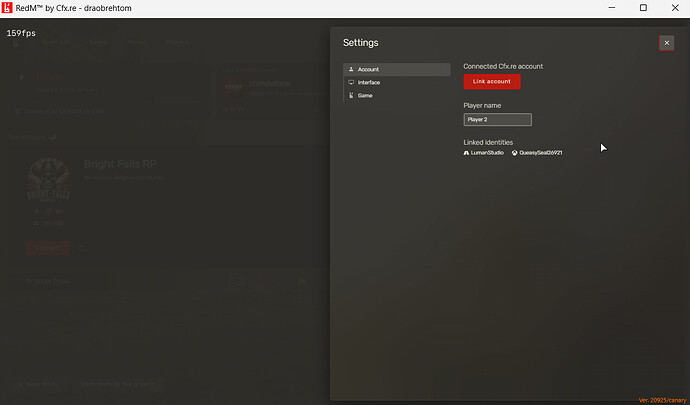Maximize the RedM window
Viewport: 690px width, 405px height.
point(643,8)
